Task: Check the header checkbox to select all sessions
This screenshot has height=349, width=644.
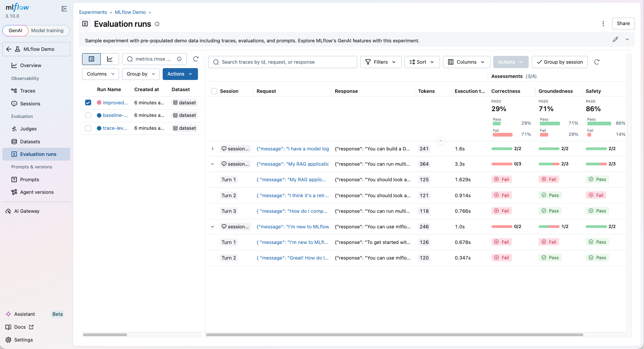Action: click(214, 91)
